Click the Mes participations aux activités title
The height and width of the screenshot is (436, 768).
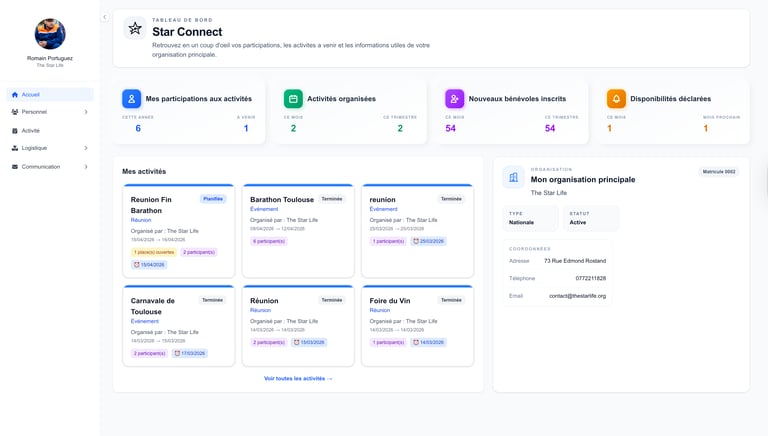click(x=198, y=98)
